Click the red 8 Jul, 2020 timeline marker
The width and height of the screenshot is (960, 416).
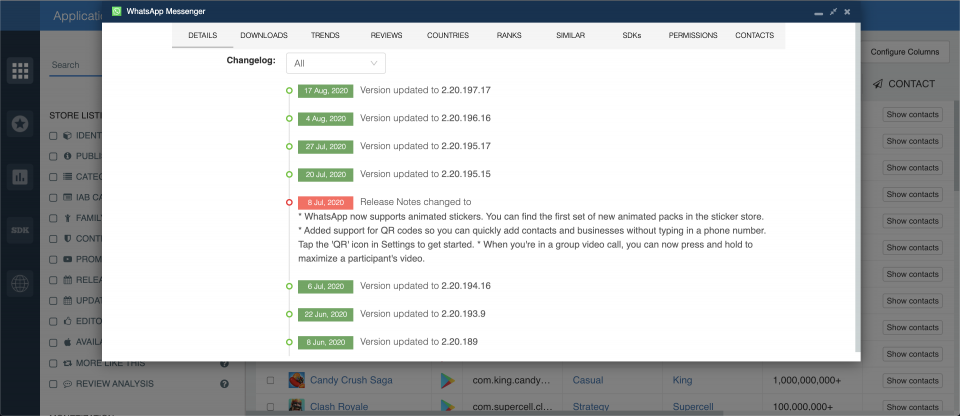289,202
